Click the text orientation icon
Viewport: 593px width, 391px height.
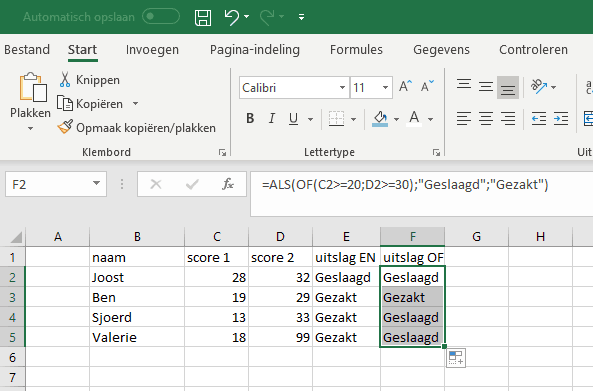(x=539, y=87)
